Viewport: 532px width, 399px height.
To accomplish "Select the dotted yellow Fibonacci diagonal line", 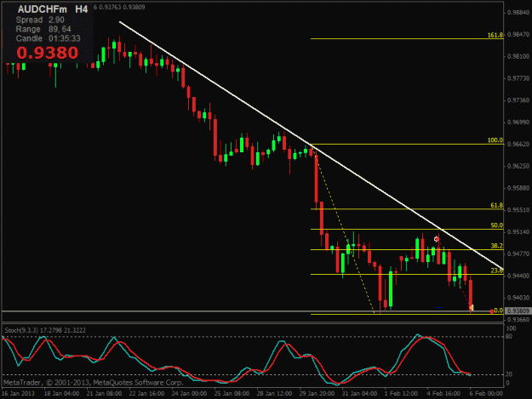I will [345, 231].
